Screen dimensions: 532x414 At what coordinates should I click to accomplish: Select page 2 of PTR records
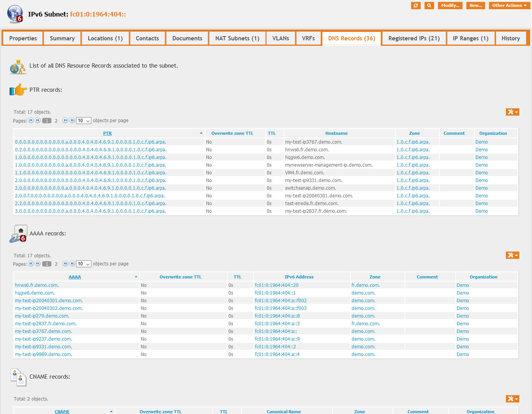56,121
